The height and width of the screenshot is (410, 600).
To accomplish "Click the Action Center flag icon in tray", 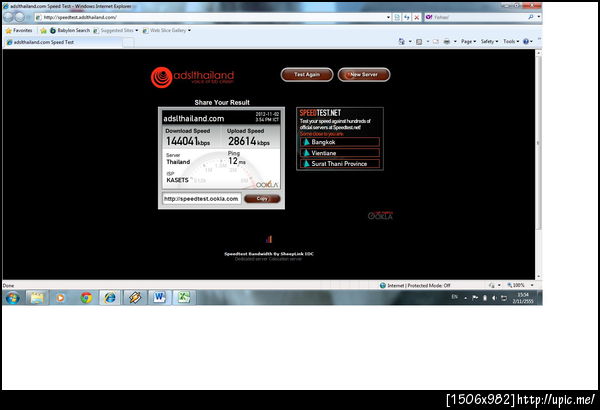I will click(x=475, y=297).
